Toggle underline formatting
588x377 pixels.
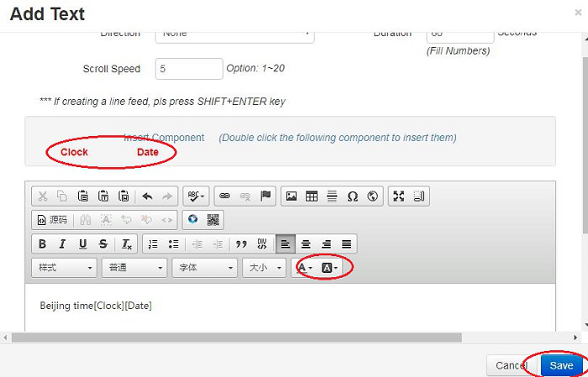pos(82,244)
